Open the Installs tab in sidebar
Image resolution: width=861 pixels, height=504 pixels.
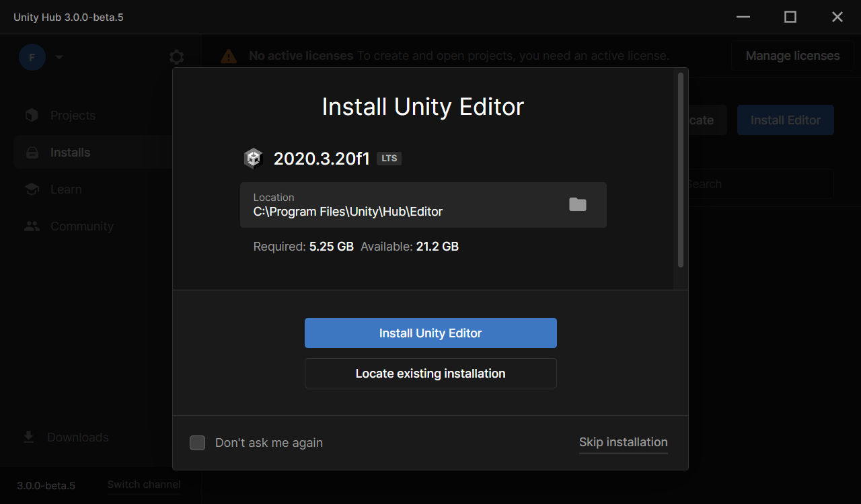coord(70,153)
